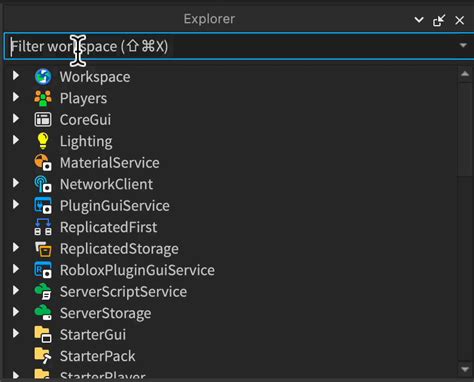The image size is (474, 382).
Task: Expand the ServerStorage tree node
Action: click(x=16, y=312)
